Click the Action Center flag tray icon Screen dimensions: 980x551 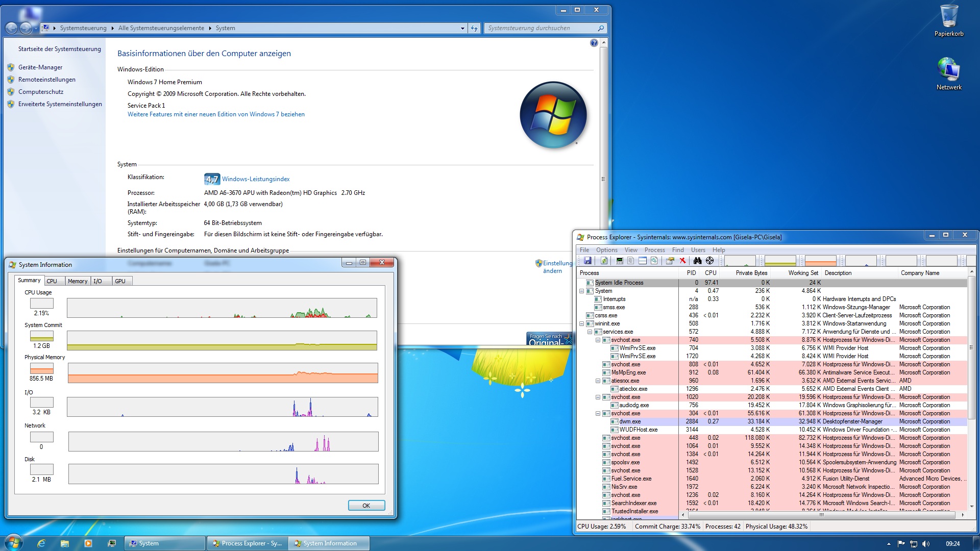901,544
